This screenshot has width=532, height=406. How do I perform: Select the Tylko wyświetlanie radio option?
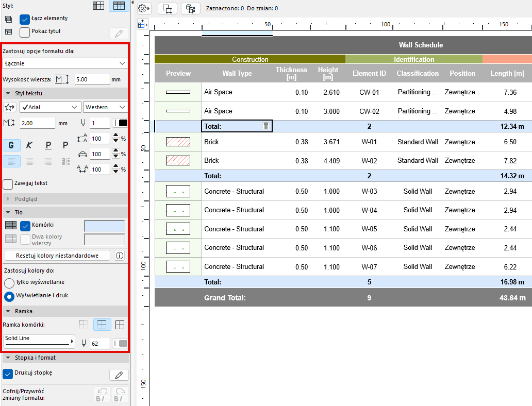point(9,283)
